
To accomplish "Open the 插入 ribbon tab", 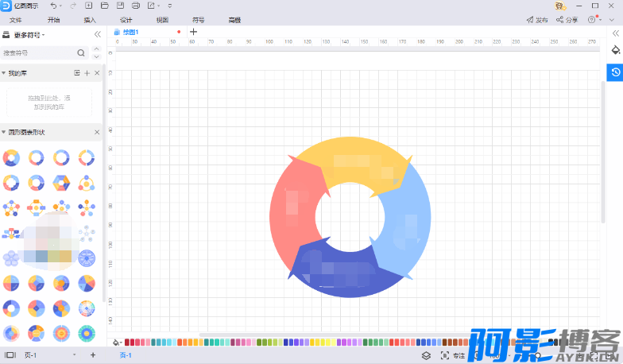I will point(90,20).
